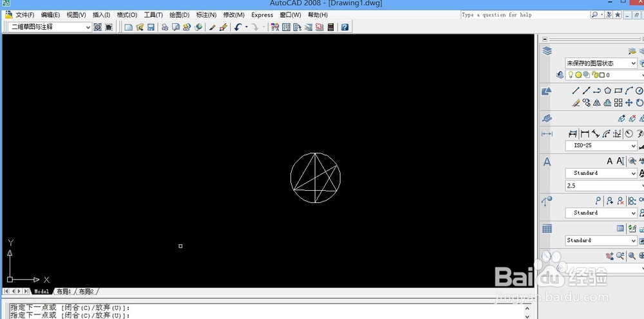644x319 pixels.
Task: Click the Publish icon
Action: click(x=187, y=27)
